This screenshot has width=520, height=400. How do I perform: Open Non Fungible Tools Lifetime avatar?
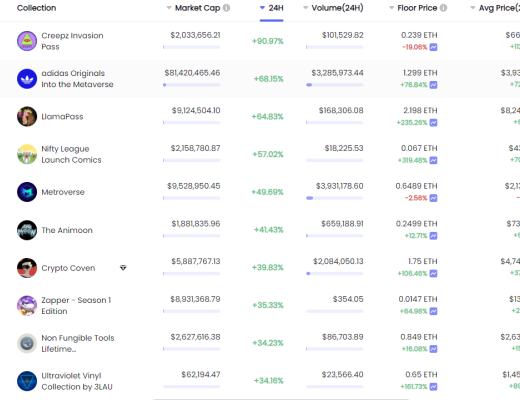[x=27, y=343]
